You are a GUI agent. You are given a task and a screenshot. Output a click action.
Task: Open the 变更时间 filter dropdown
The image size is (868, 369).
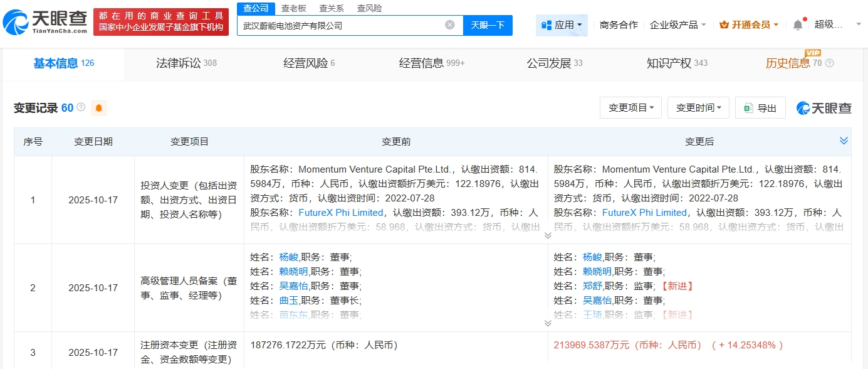[x=698, y=107]
